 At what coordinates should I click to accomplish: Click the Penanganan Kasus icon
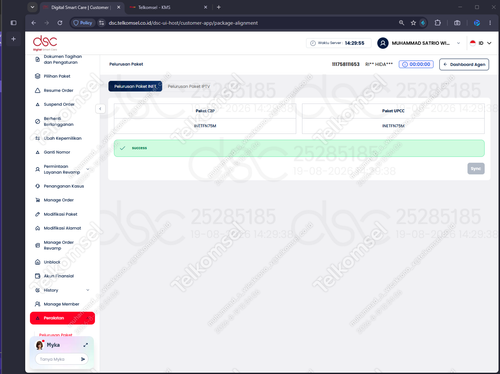tap(37, 186)
